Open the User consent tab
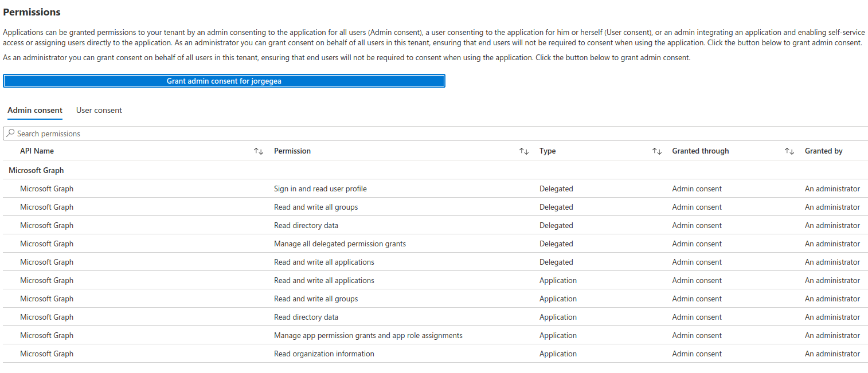Viewport: 868px width, 373px height. [x=99, y=110]
